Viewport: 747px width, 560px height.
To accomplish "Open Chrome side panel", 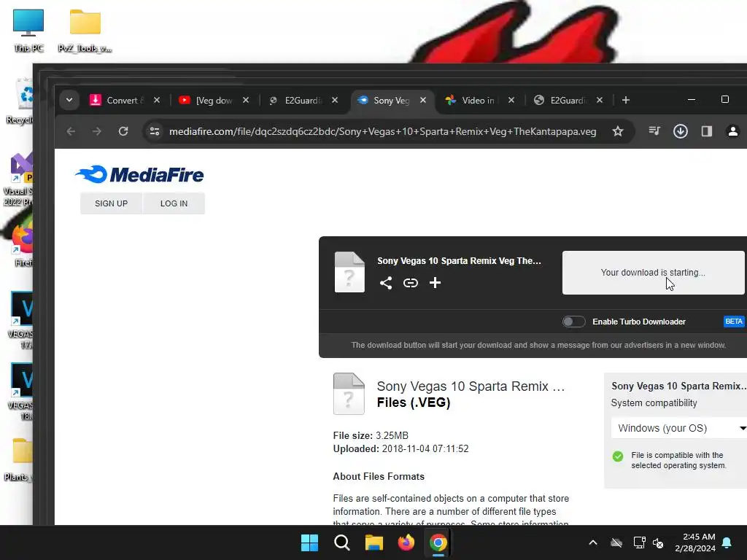I will 706,131.
